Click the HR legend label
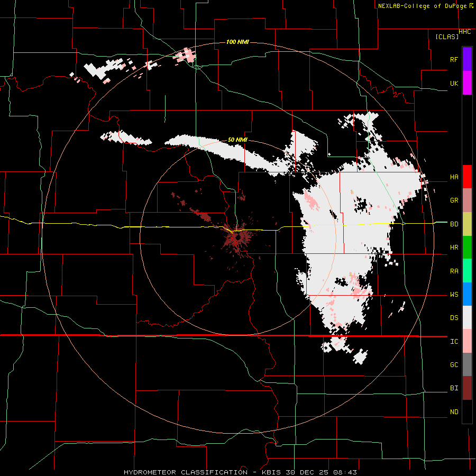The image size is (476, 476). tap(454, 248)
